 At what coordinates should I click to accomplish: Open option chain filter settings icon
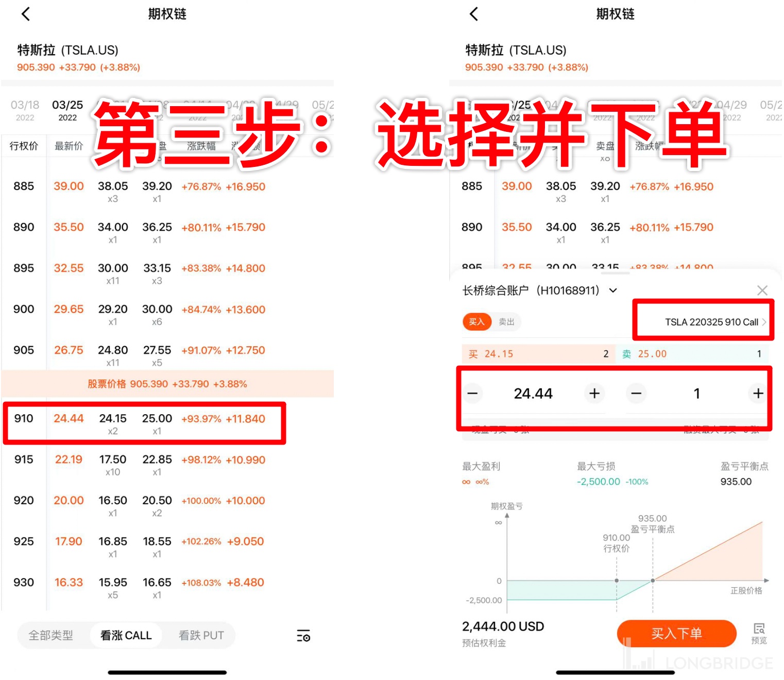point(303,636)
